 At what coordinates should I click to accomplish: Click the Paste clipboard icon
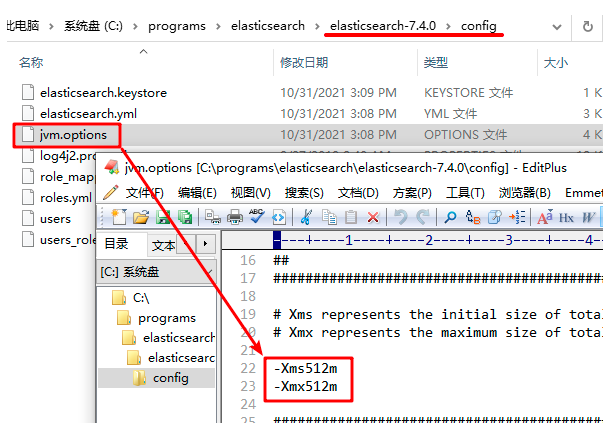pos(351,218)
